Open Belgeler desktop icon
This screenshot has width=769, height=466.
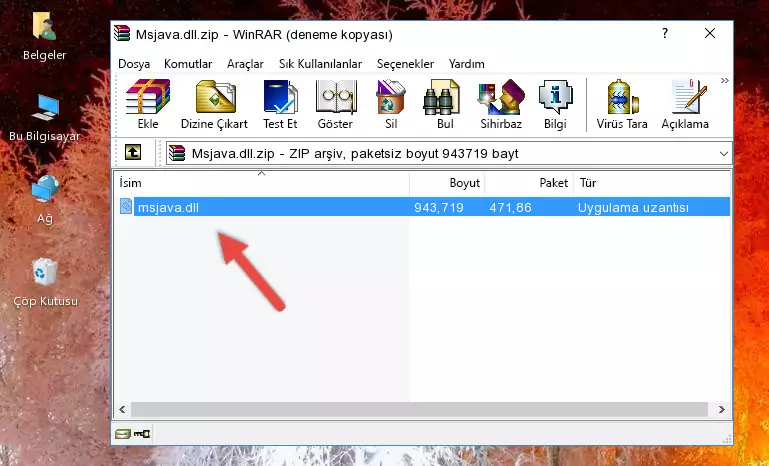(x=44, y=35)
